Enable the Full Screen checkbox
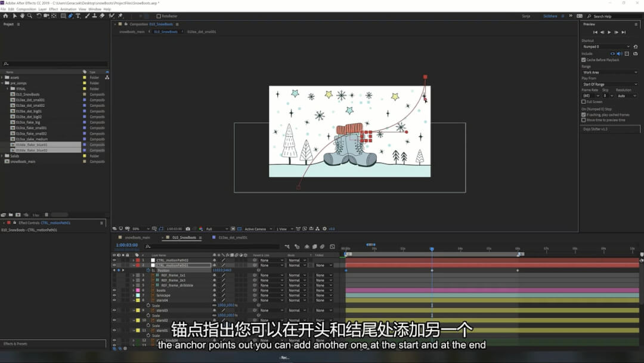The height and width of the screenshot is (363, 644). 583,102
